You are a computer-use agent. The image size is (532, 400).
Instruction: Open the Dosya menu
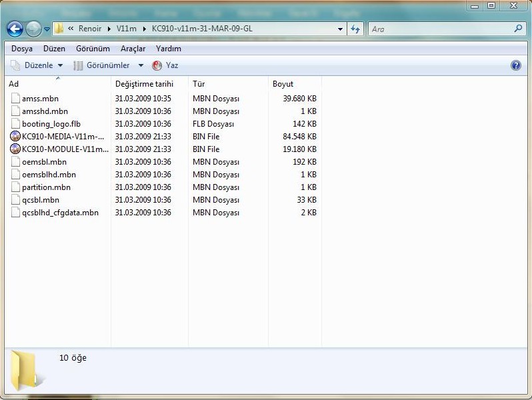(22, 49)
